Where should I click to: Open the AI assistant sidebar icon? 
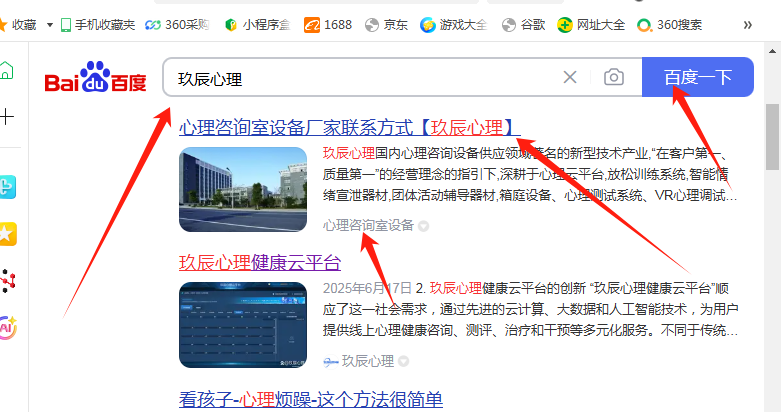(x=8, y=327)
